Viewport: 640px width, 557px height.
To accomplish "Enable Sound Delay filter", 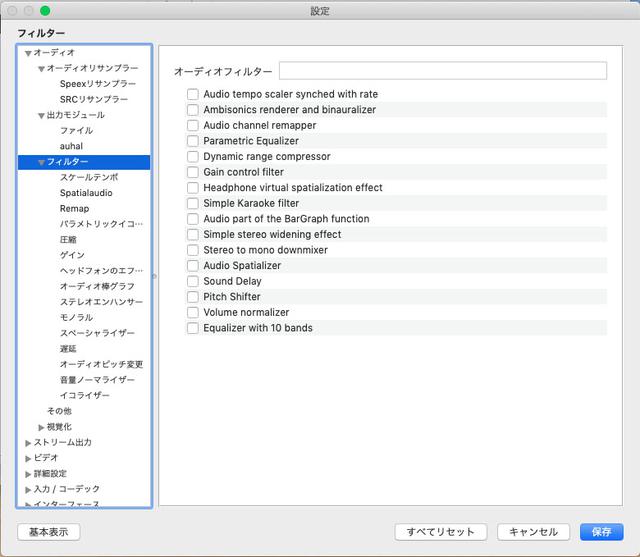I will [x=193, y=281].
